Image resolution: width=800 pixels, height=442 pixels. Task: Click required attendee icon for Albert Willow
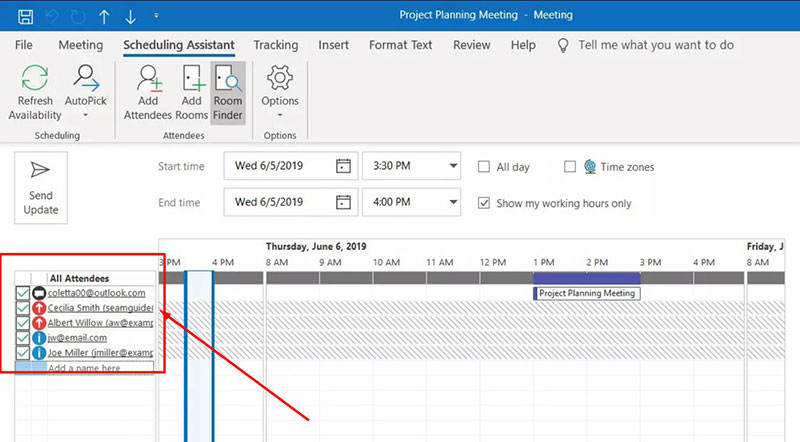pyautogui.click(x=39, y=323)
